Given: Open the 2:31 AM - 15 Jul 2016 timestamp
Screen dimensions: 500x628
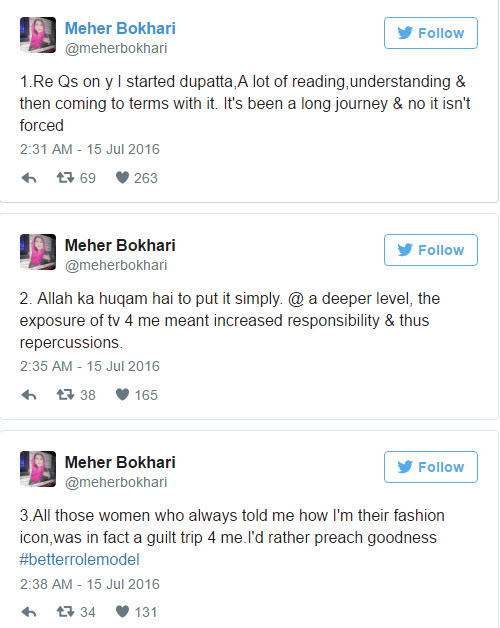Looking at the screenshot, I should (90, 149).
